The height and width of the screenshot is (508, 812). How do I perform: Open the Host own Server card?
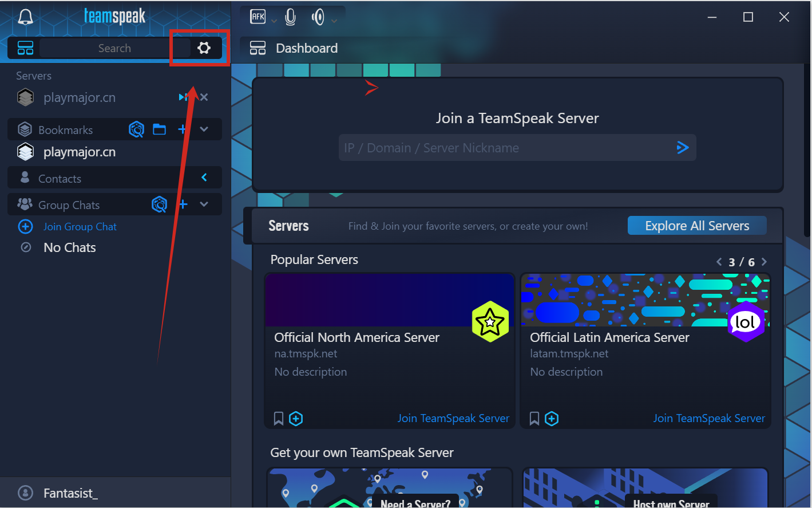point(645,487)
